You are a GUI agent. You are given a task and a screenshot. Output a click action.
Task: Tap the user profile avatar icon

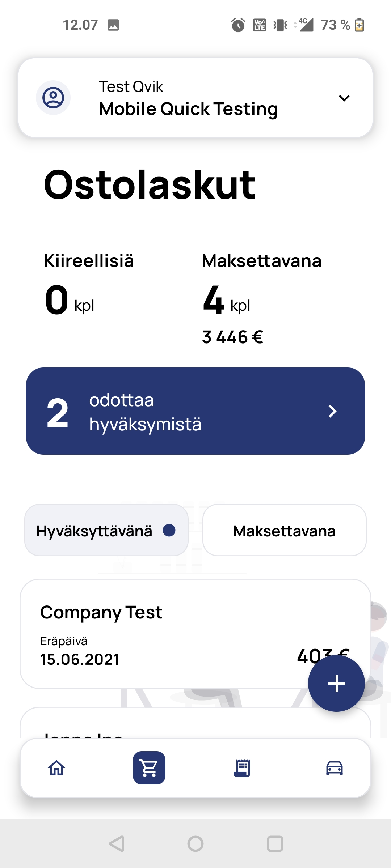[53, 98]
